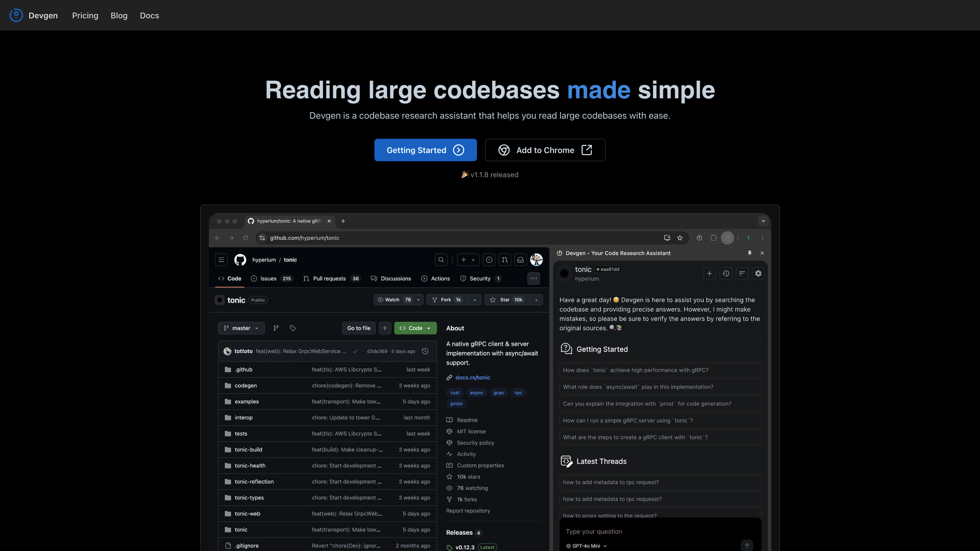This screenshot has height=551, width=980.
Task: Click the Getting Started button
Action: tap(425, 150)
